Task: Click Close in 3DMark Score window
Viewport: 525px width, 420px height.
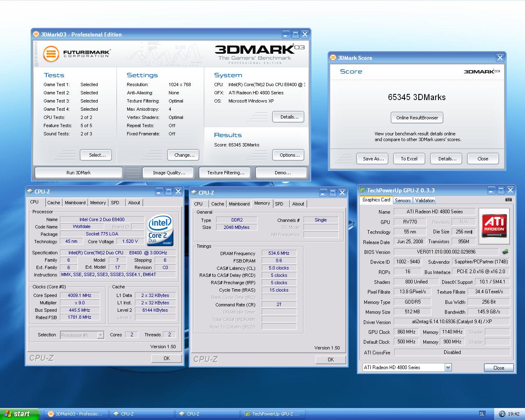Action: coord(483,159)
